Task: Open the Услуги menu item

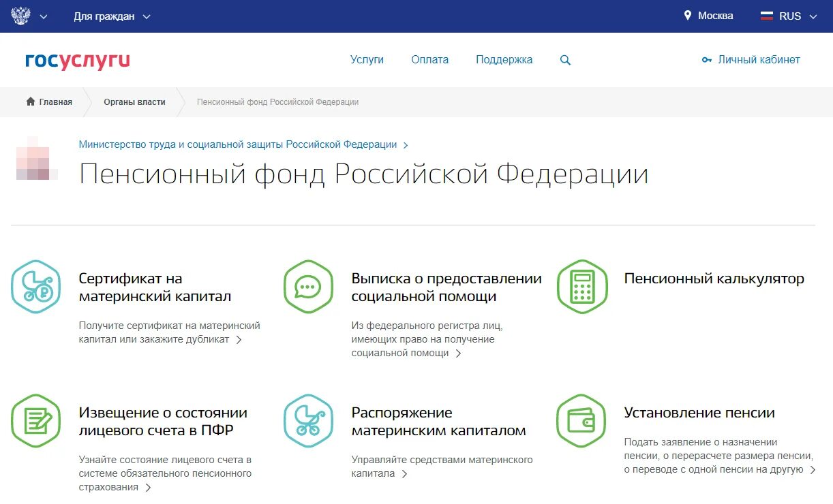Action: pyautogui.click(x=367, y=60)
